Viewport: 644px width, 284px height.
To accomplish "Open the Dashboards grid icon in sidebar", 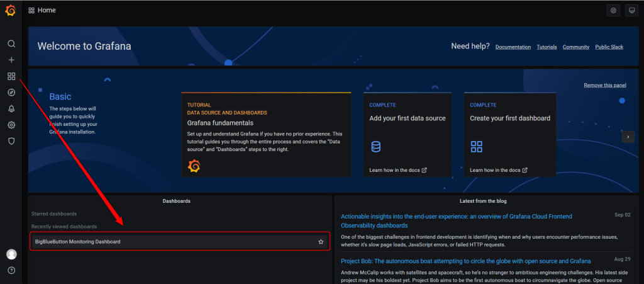I will pos(11,76).
